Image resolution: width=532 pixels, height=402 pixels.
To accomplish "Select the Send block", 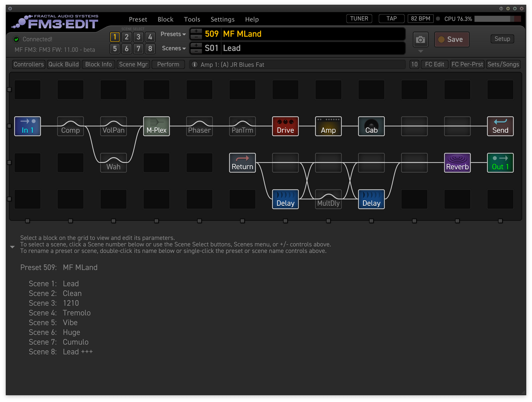I will coord(500,126).
